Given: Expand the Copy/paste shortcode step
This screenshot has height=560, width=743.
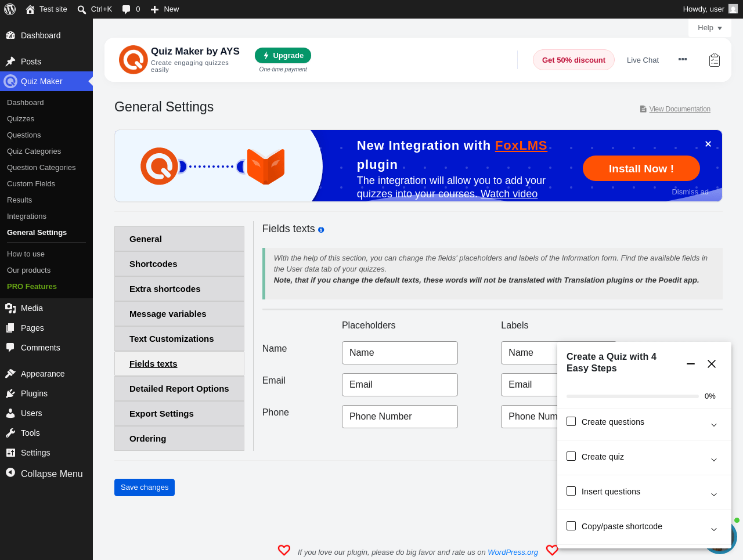Looking at the screenshot, I should click(714, 529).
